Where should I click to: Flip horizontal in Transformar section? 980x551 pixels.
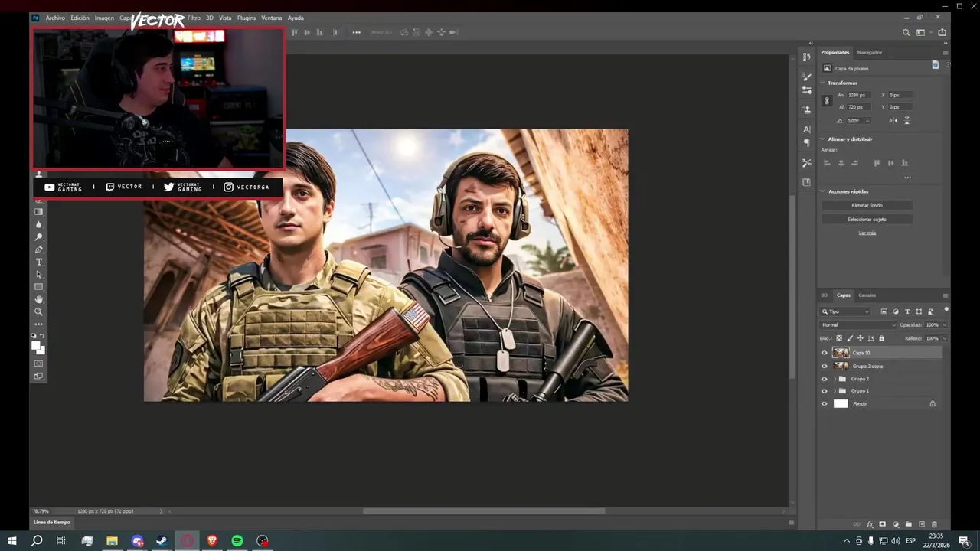893,120
